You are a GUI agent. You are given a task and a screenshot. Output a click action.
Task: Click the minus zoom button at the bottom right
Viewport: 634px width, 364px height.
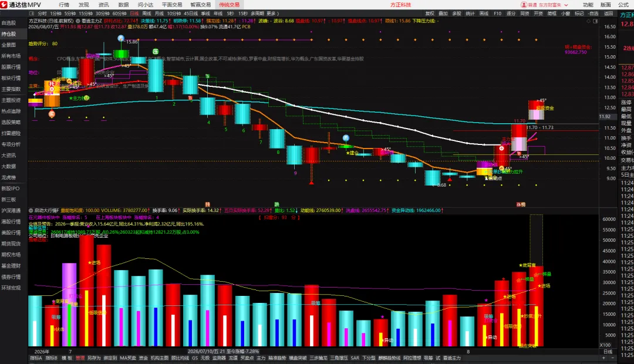(x=612, y=358)
